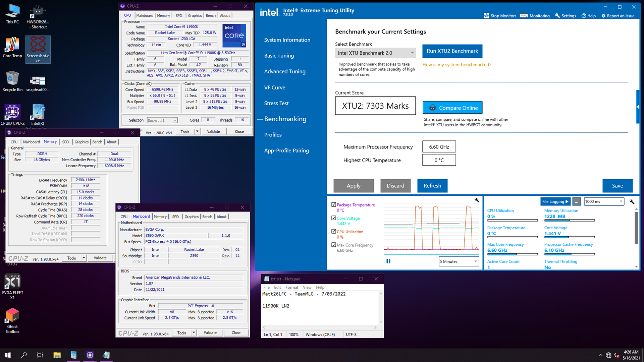The height and width of the screenshot is (362, 644).
Task: Open Monitoring in XTU header
Action: [534, 16]
